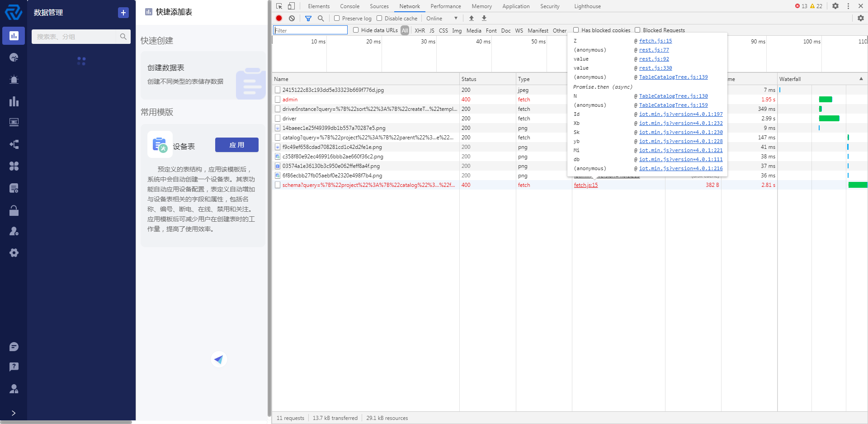Open the monitor screen sidebar icon
868x424 pixels.
click(14, 122)
